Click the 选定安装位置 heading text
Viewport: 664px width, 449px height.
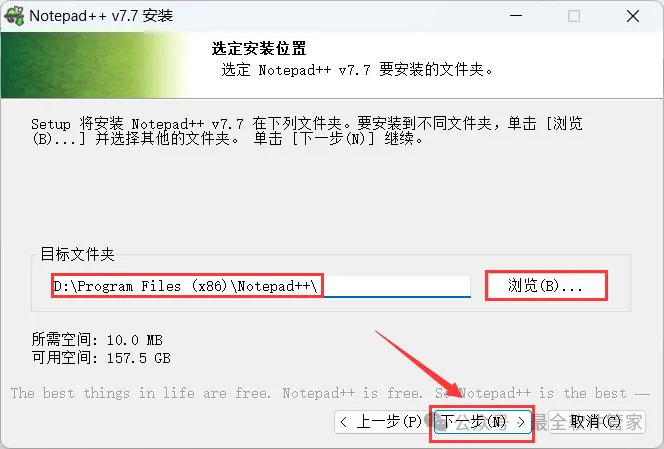click(259, 49)
